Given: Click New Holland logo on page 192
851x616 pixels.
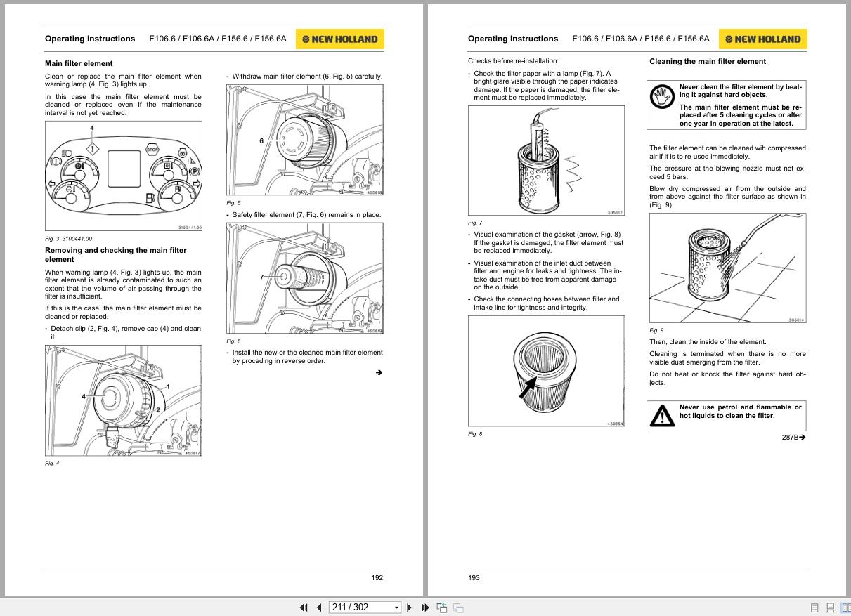Looking at the screenshot, I should [x=339, y=39].
